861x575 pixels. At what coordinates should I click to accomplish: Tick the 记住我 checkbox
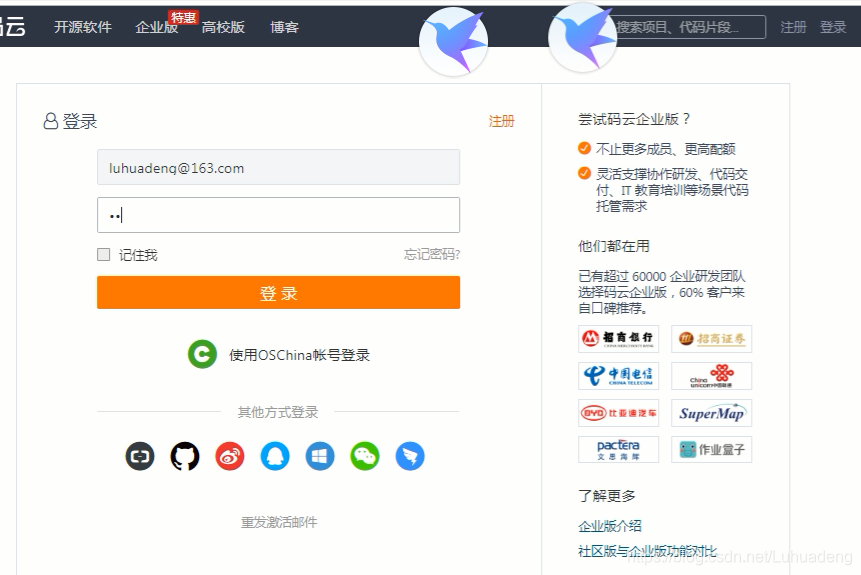103,254
